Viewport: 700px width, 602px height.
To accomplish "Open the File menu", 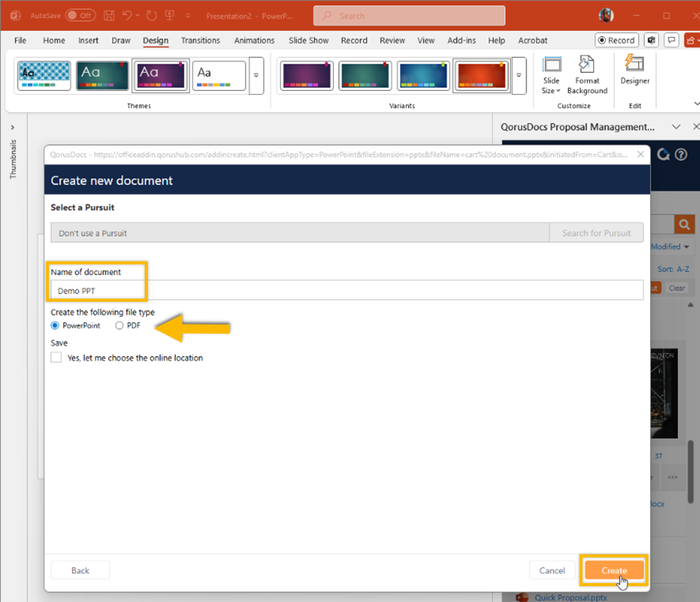I will [20, 40].
